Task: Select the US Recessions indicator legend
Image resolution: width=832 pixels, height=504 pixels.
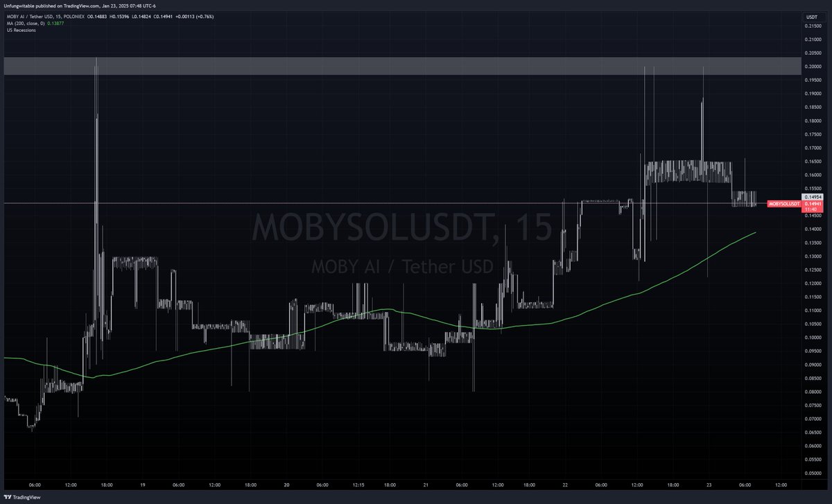Action: pyautogui.click(x=20, y=31)
